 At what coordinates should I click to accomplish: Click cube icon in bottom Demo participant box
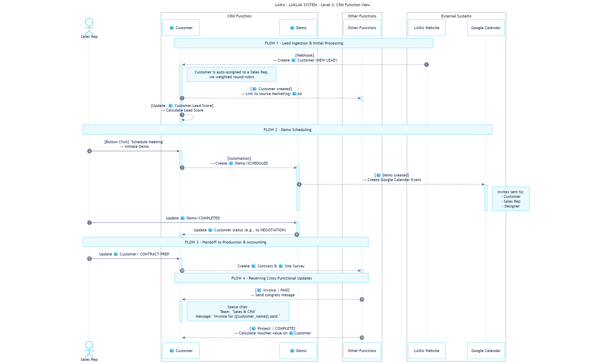[x=293, y=351]
